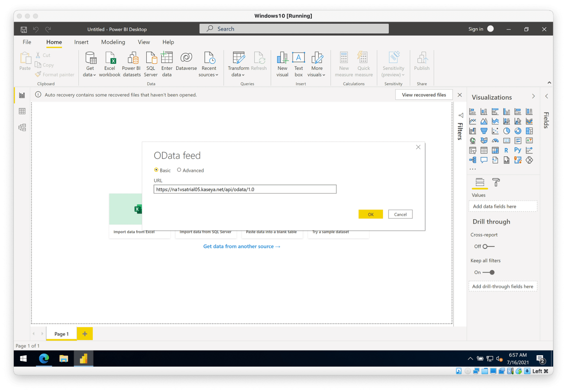Select the line chart visual
The height and width of the screenshot is (392, 567).
pos(472,121)
